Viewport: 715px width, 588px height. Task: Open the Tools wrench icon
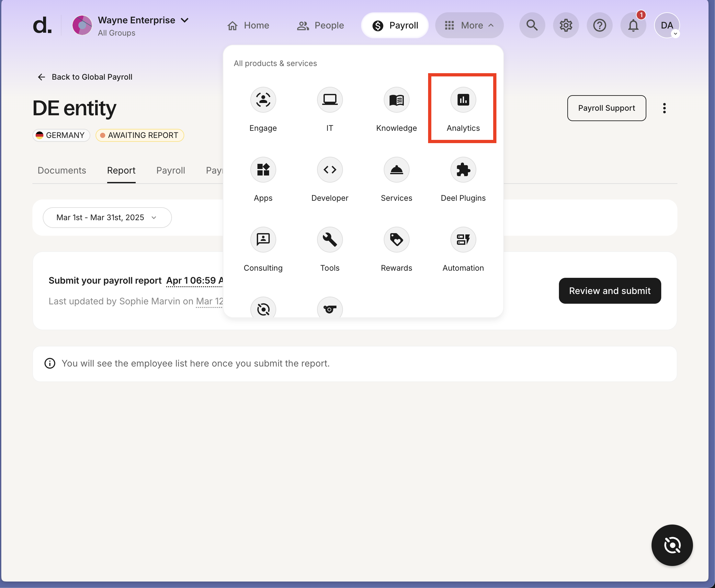pos(330,240)
